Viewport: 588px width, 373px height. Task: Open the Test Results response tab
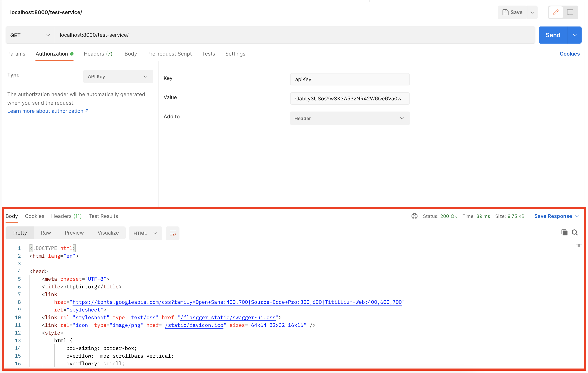[103, 216]
